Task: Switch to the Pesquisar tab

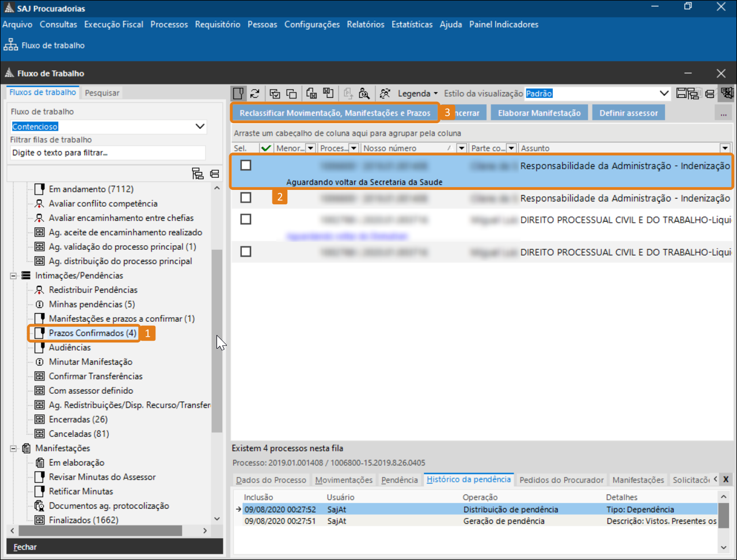Action: coord(102,93)
